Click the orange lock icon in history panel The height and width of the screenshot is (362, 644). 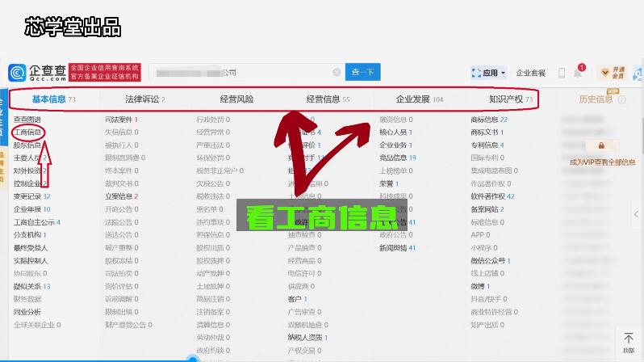[x=601, y=145]
